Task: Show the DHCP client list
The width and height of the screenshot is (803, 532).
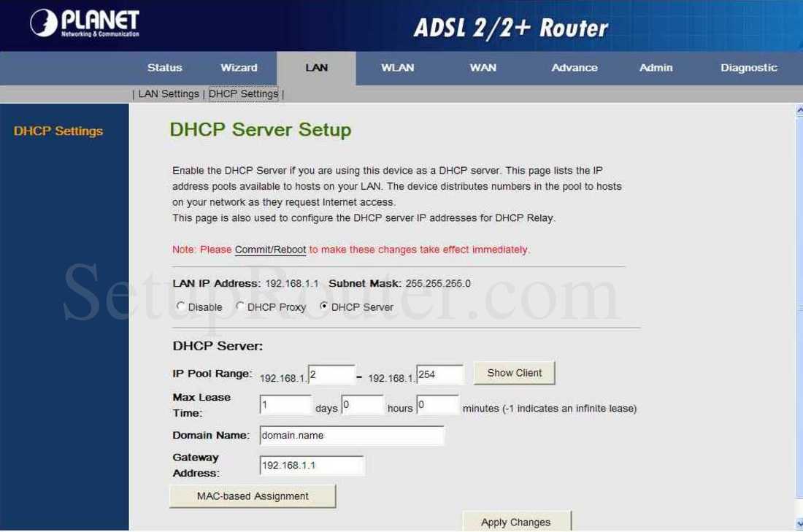Action: 514,373
